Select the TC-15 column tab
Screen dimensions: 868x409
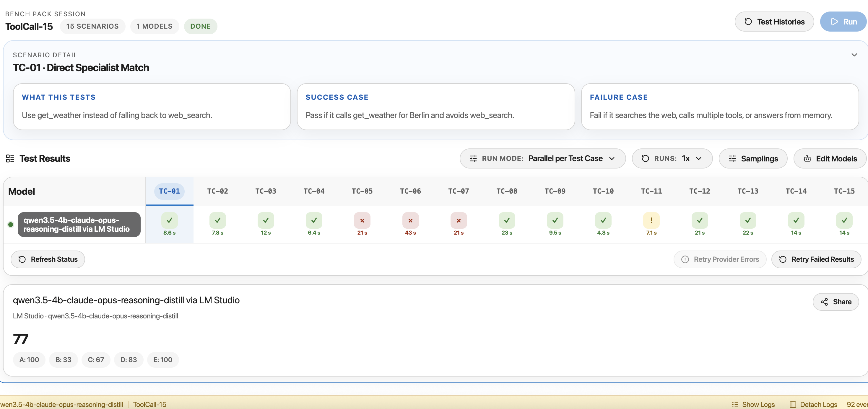click(844, 191)
